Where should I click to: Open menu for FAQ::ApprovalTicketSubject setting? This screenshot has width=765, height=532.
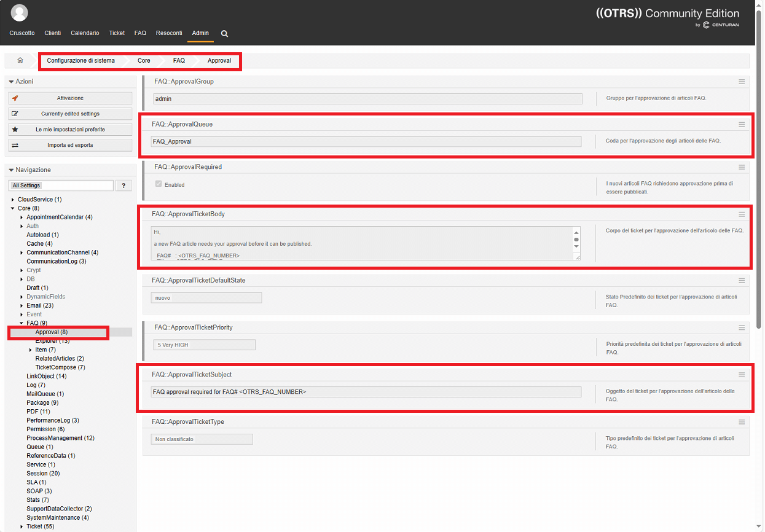742,375
